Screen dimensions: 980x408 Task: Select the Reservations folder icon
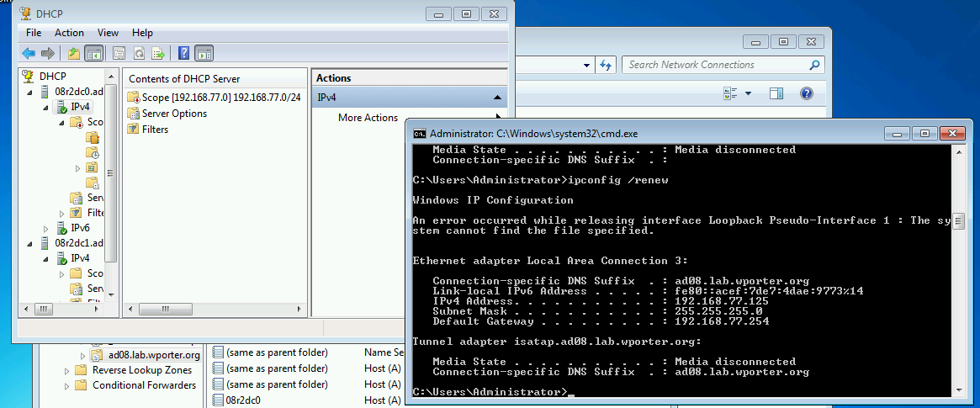(x=93, y=167)
